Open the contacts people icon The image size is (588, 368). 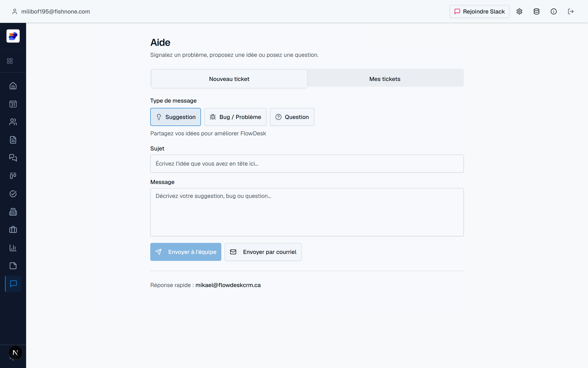tap(13, 122)
